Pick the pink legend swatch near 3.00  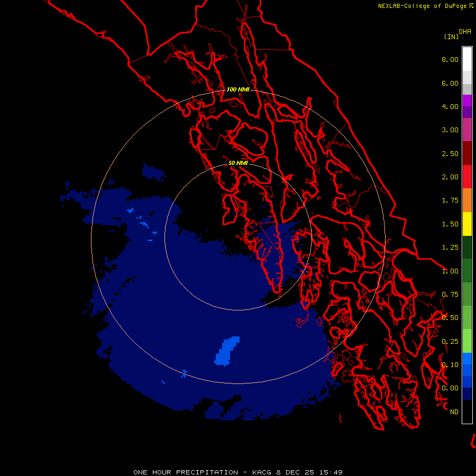coord(467,130)
